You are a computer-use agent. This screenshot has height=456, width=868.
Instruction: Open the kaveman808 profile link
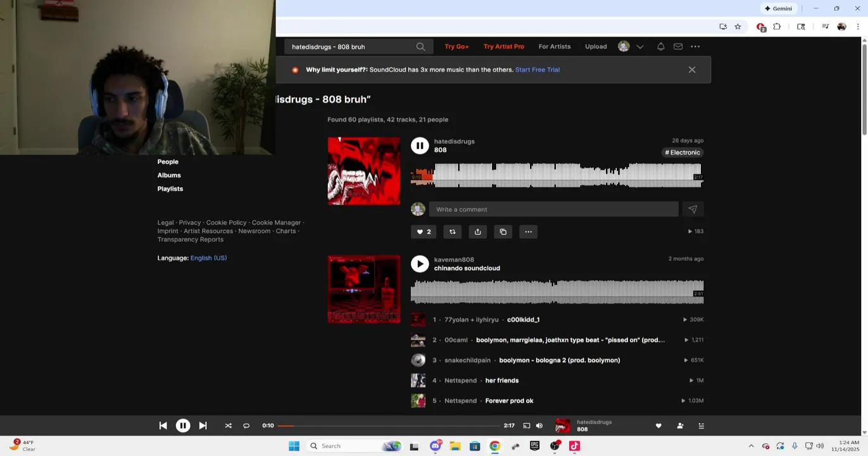tap(454, 260)
